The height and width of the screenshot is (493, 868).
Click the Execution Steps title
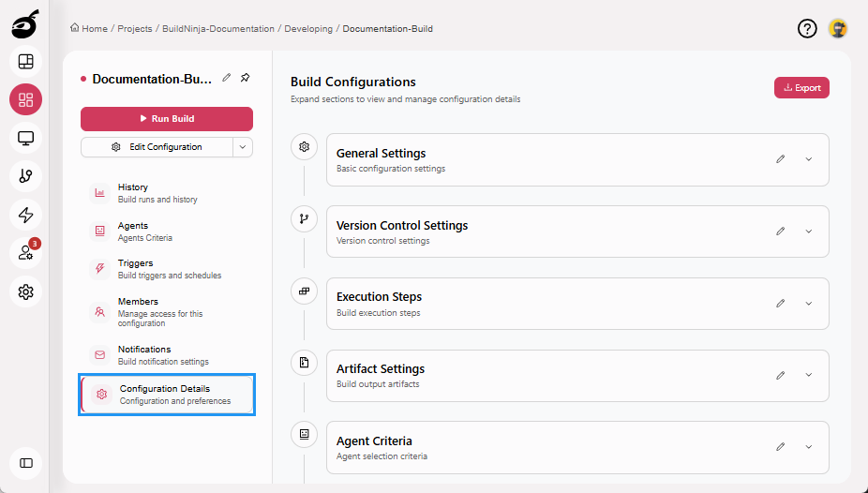coord(380,296)
